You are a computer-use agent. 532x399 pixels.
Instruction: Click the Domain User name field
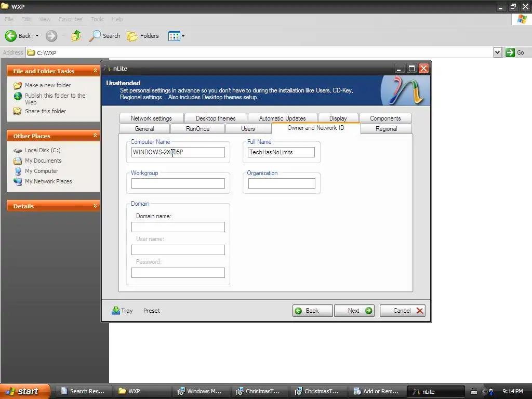tap(178, 250)
